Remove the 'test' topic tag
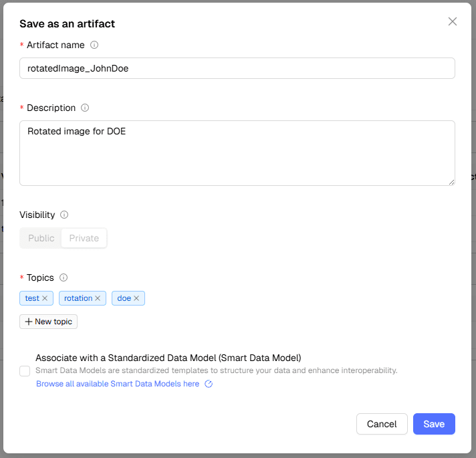 (45, 298)
